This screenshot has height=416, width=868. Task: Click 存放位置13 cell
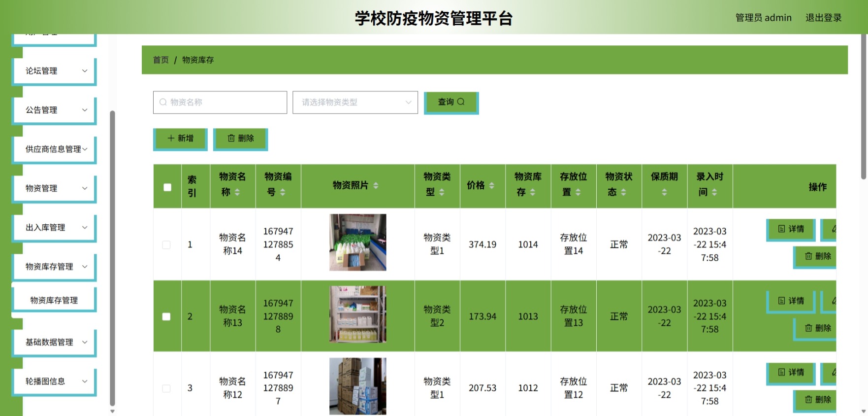click(x=574, y=316)
